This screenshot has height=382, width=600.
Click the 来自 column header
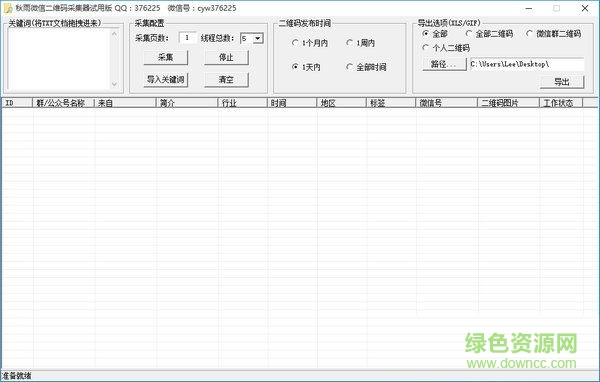(x=125, y=103)
